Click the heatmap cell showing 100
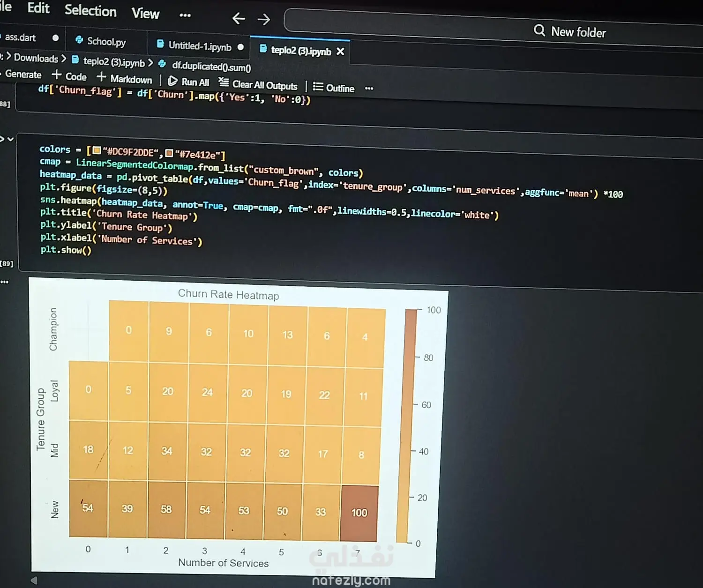This screenshot has height=588, width=703. click(359, 514)
